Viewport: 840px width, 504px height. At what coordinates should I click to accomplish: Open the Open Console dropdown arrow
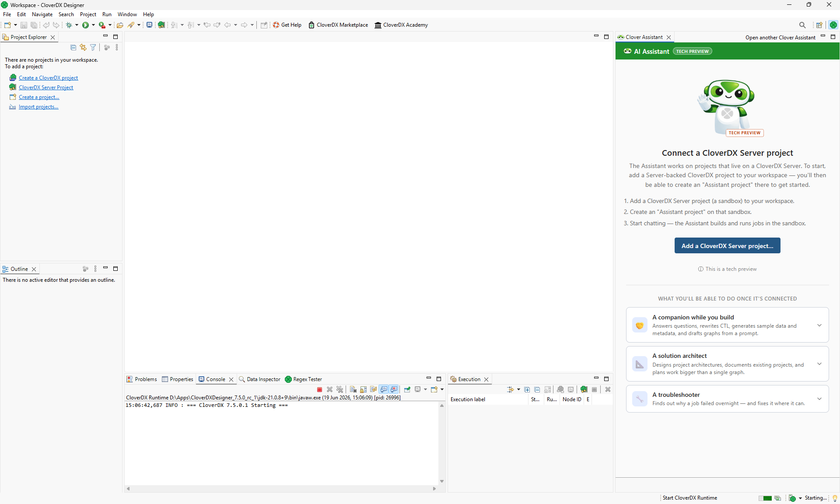point(442,389)
